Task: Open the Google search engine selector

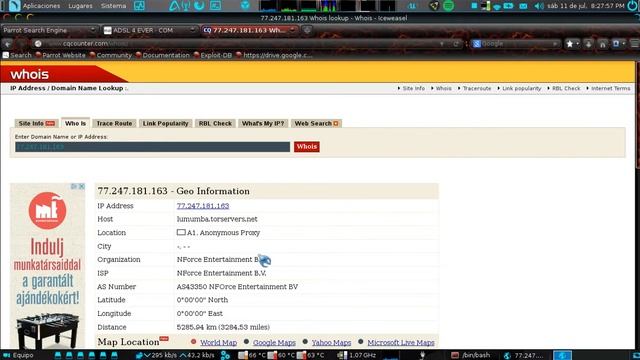Action: (476, 44)
